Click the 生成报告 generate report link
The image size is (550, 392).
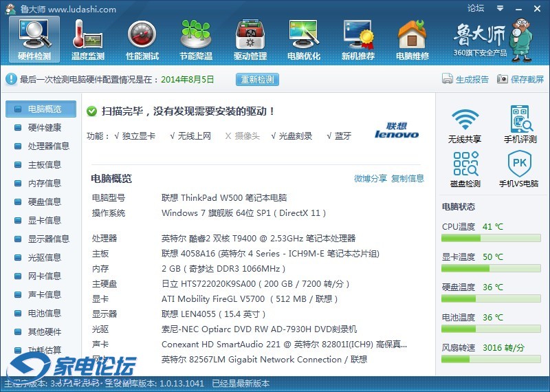click(465, 79)
